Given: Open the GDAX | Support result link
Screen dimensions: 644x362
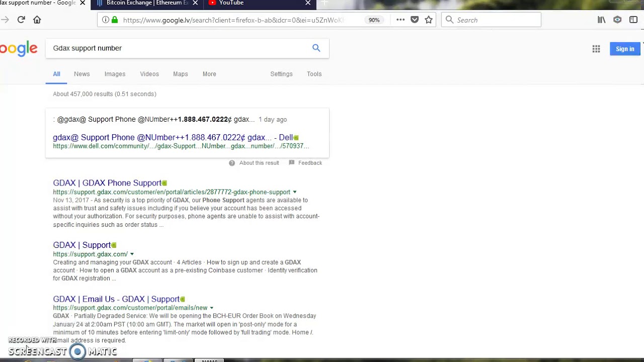Looking at the screenshot, I should point(82,245).
